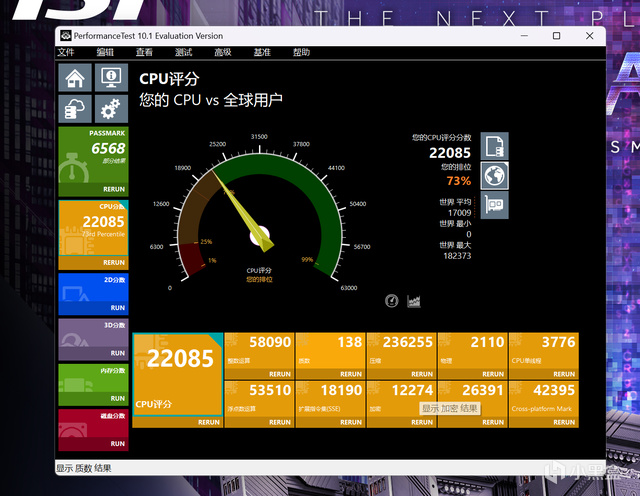Rerun the 138 prime numbers test
The height and width of the screenshot is (496, 640).
pyautogui.click(x=351, y=374)
